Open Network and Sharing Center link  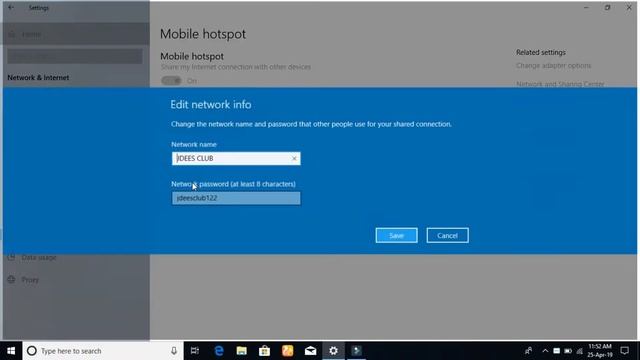(x=560, y=84)
